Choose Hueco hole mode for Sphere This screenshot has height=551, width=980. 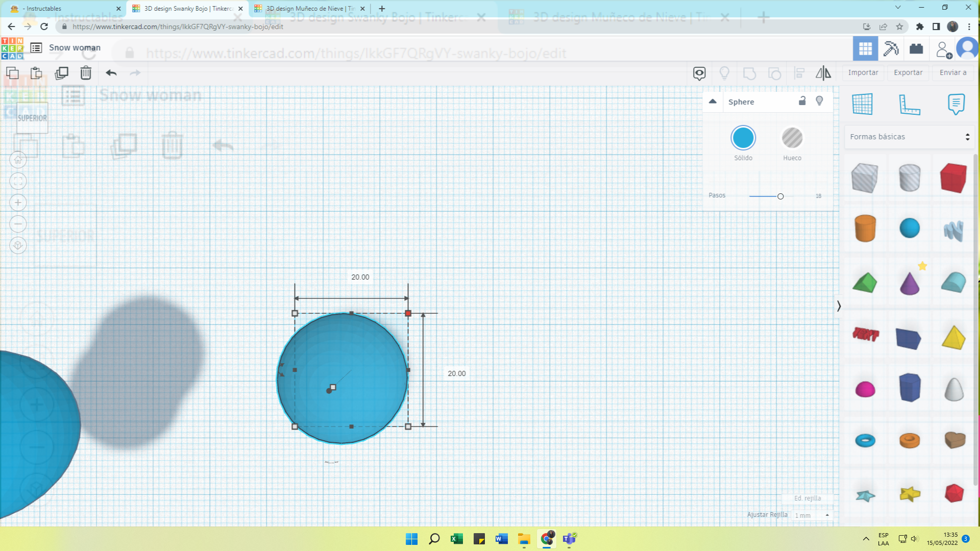click(x=792, y=138)
